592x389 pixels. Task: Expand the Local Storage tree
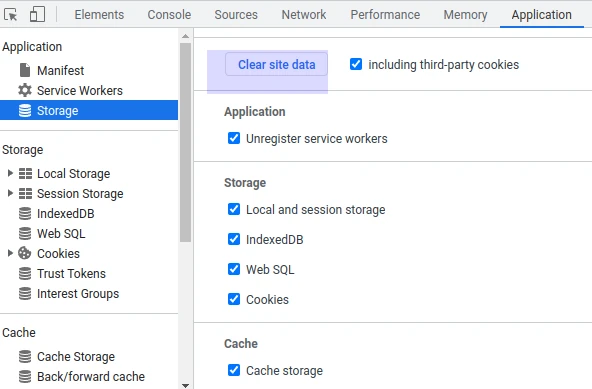(10, 173)
